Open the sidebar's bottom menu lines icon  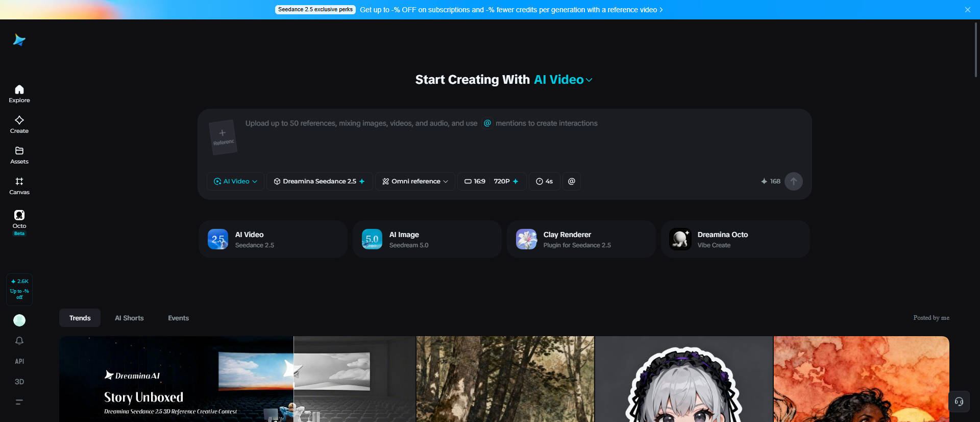(x=19, y=402)
